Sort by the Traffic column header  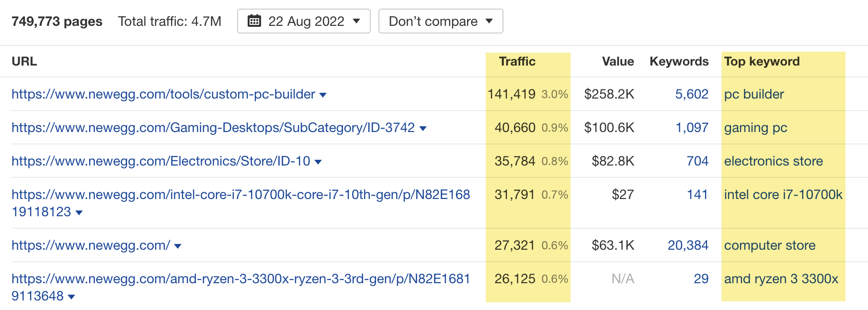(517, 61)
